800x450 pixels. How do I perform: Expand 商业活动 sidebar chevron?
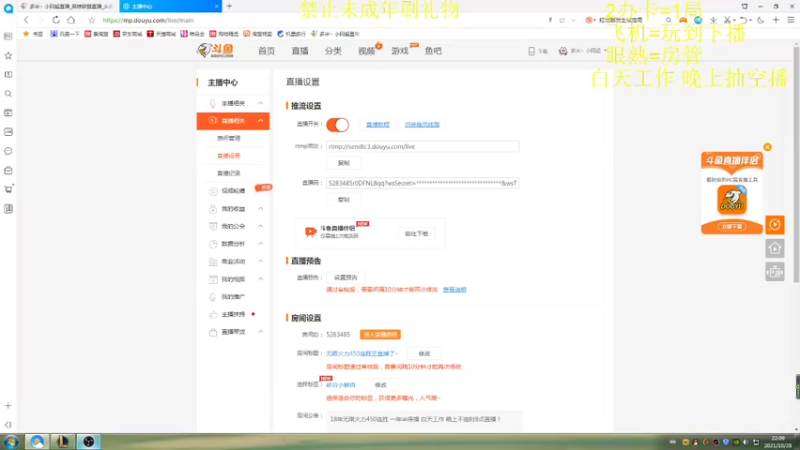(261, 261)
